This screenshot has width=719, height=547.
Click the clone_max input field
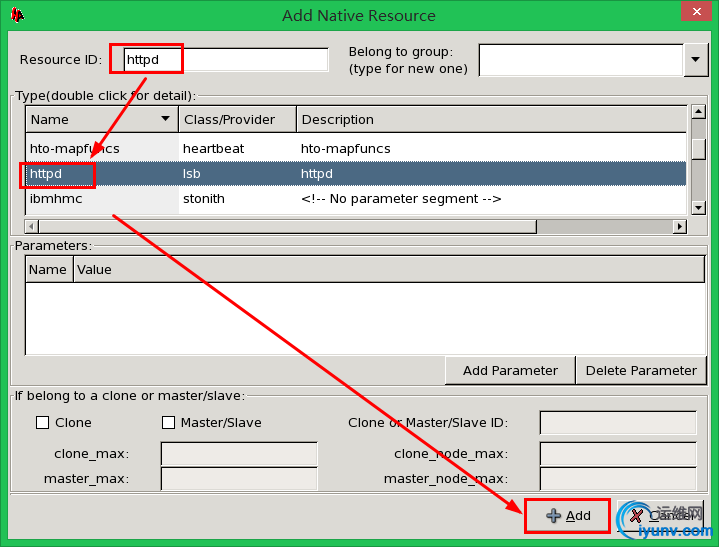pos(239,454)
